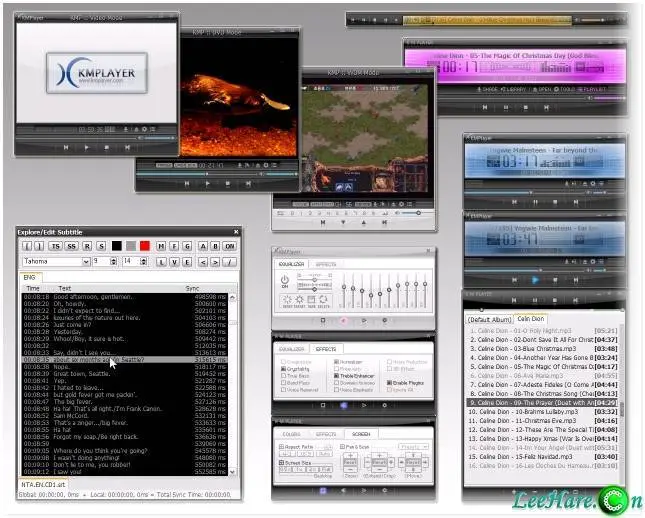This screenshot has width=645, height=518.
Task: Click highlighted screen icon below Screen panel
Action: [323, 490]
